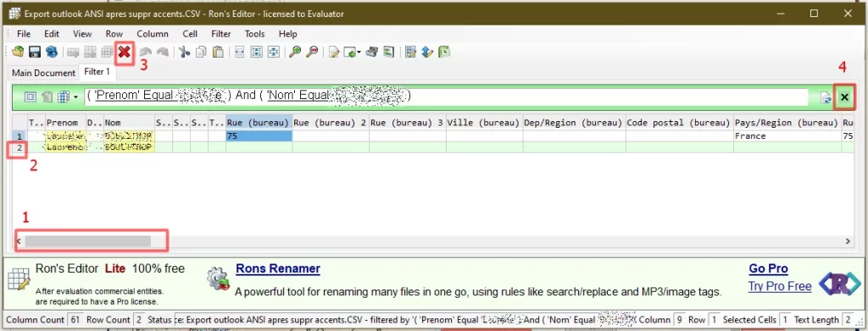Select the Ville (bureau) column header
Screen dimensions: 868x331
click(485, 122)
